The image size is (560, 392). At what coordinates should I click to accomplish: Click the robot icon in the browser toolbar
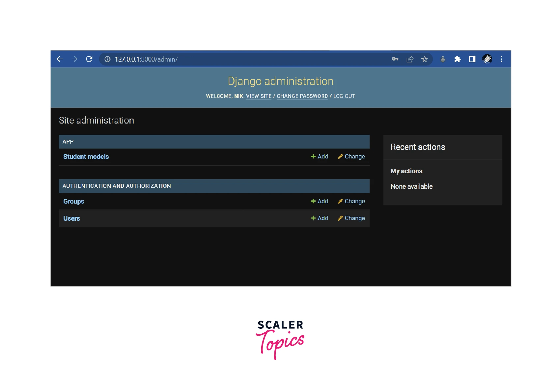point(443,59)
